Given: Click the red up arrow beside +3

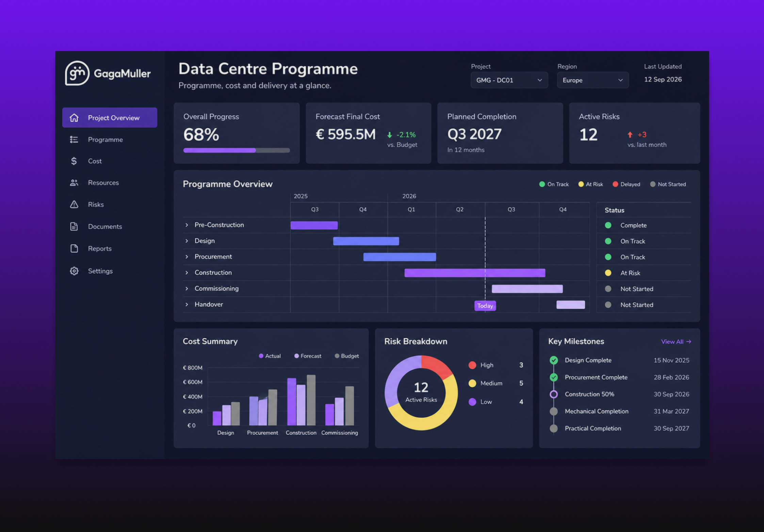Looking at the screenshot, I should tap(630, 135).
